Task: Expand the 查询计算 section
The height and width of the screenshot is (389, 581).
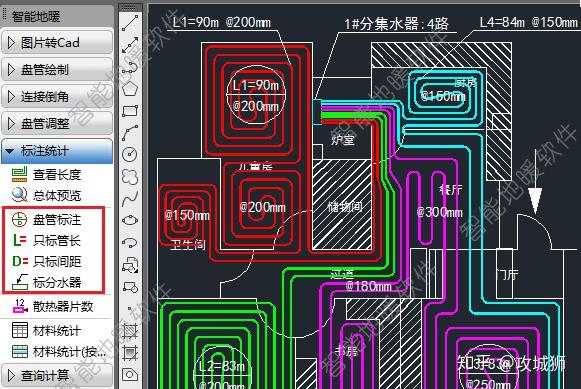Action: (57, 375)
